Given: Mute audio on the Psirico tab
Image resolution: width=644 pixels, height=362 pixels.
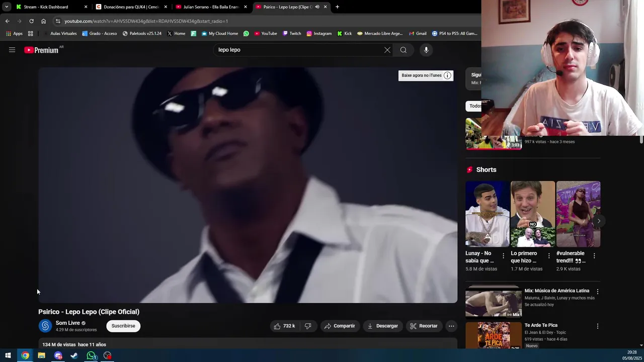Looking at the screenshot, I should tap(317, 7).
